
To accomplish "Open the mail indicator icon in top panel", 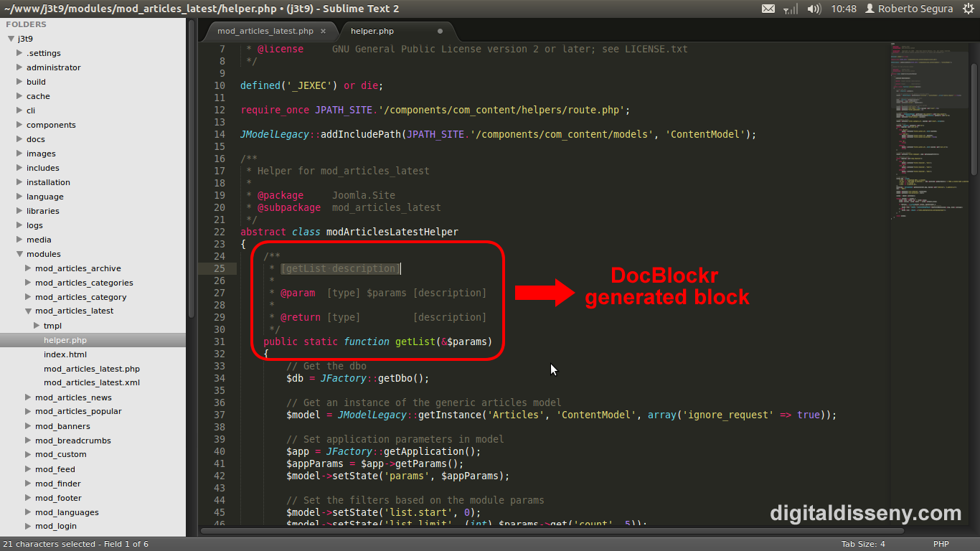I will tap(768, 9).
